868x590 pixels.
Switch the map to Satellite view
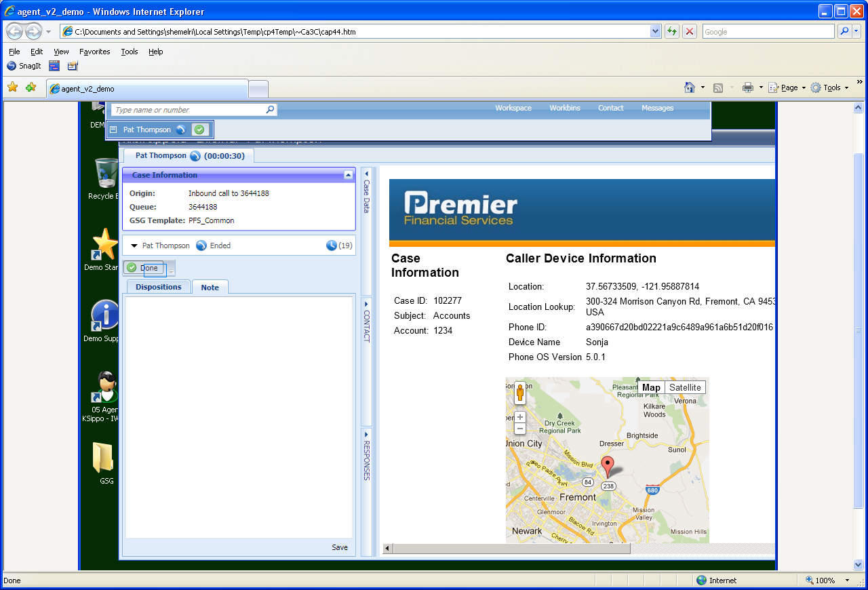point(685,388)
